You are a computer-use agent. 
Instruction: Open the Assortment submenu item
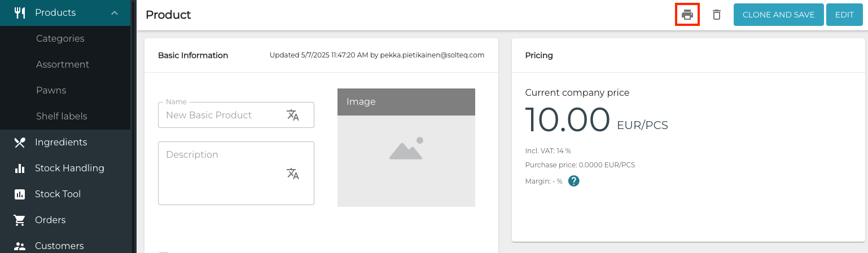point(63,65)
